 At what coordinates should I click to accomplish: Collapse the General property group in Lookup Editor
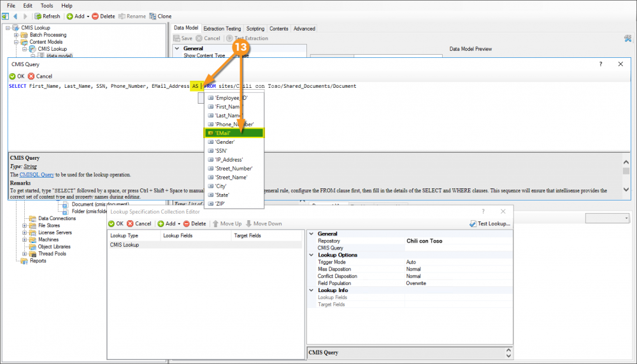[x=311, y=234]
